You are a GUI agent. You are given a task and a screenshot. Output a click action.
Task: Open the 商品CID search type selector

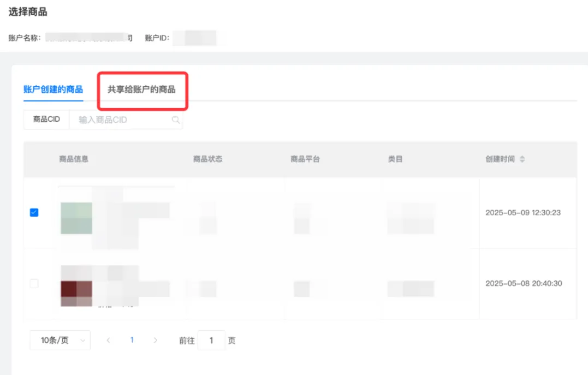click(x=46, y=119)
